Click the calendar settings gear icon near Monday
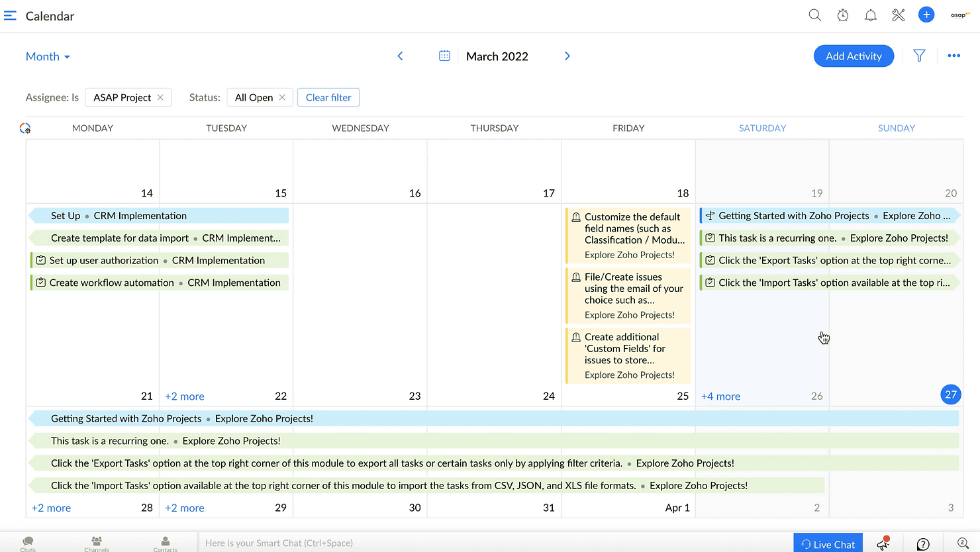The image size is (980, 552). point(25,128)
